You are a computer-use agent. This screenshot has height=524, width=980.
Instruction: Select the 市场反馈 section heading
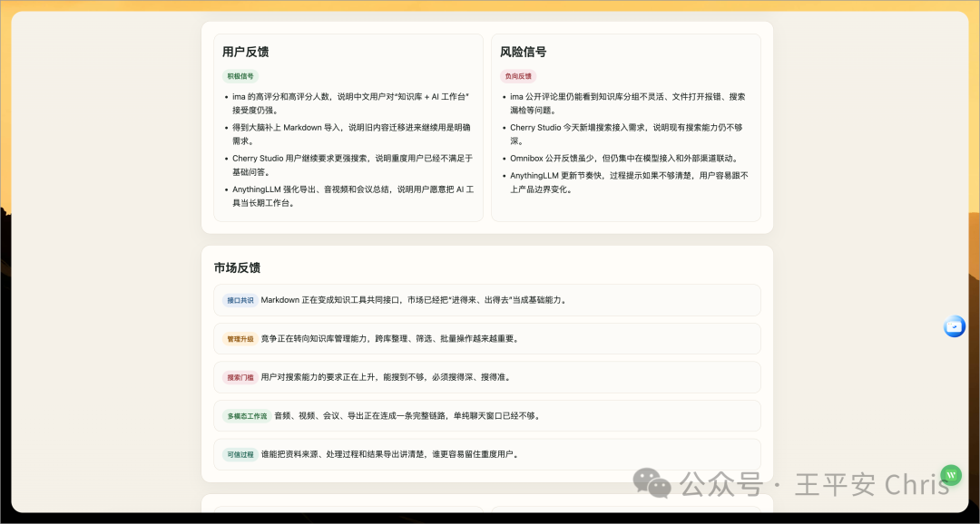[x=237, y=268]
